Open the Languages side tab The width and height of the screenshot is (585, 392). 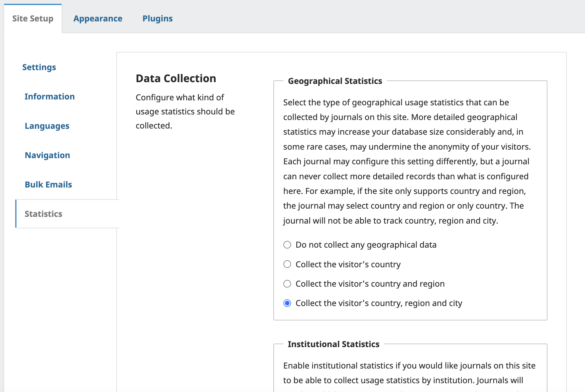47,126
